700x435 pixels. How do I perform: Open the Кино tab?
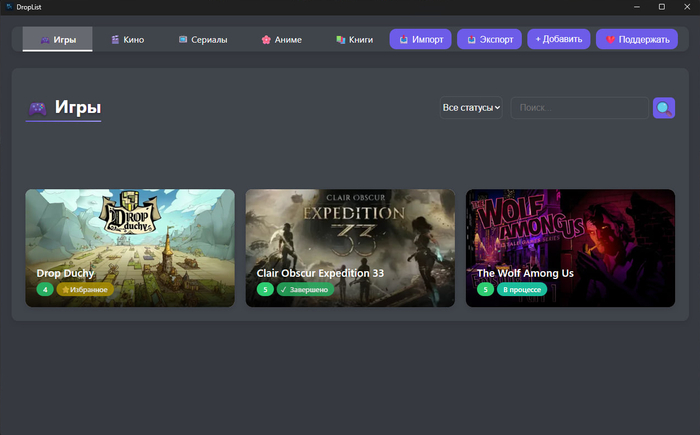coord(128,39)
